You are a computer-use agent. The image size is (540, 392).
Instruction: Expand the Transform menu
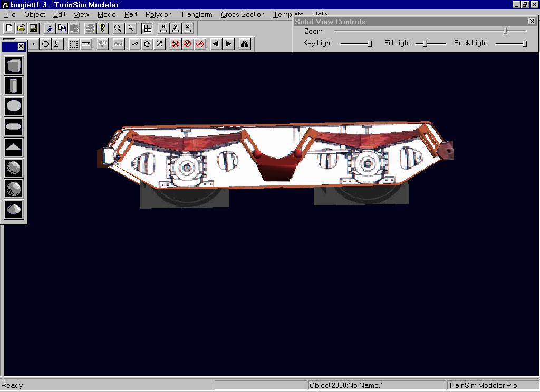tap(196, 14)
